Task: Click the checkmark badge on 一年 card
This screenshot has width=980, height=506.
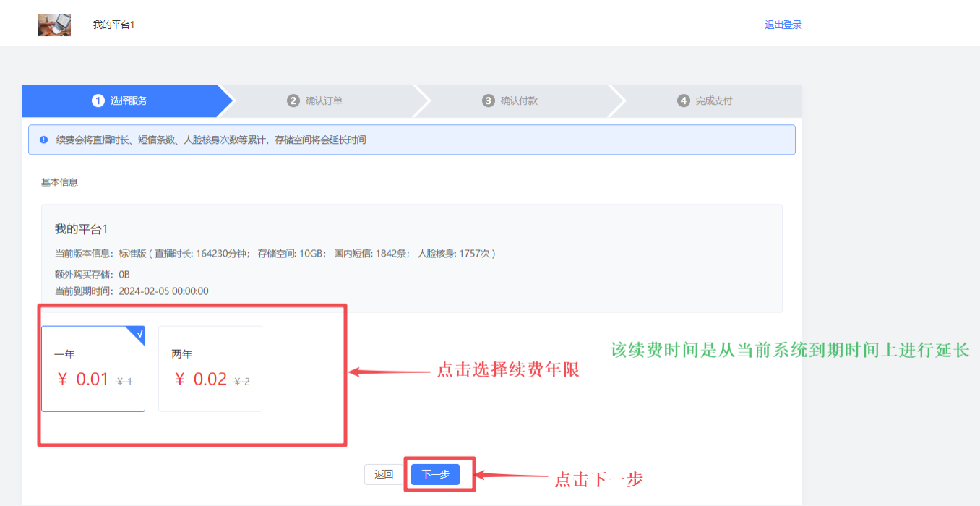Action: (x=138, y=333)
